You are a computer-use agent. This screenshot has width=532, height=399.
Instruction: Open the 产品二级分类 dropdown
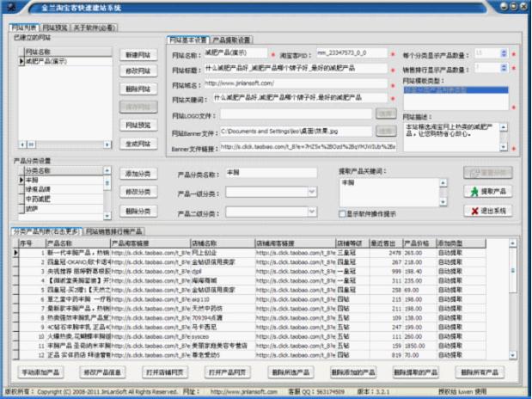tap(312, 212)
